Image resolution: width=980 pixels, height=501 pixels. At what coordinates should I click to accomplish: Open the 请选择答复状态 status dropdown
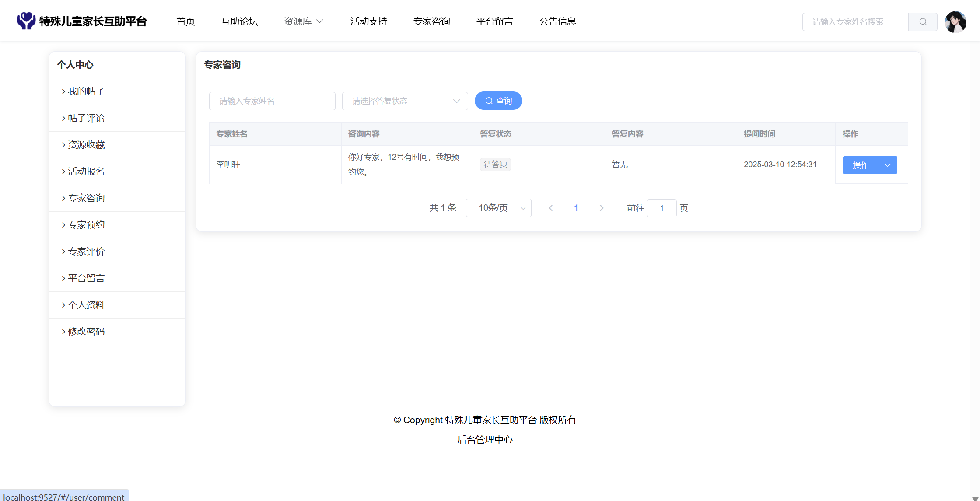(x=405, y=101)
